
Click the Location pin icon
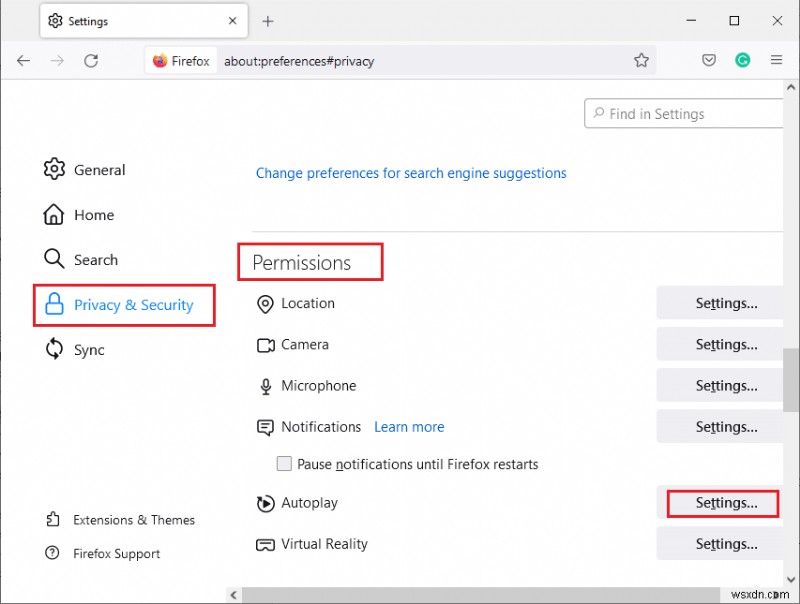pyautogui.click(x=265, y=304)
